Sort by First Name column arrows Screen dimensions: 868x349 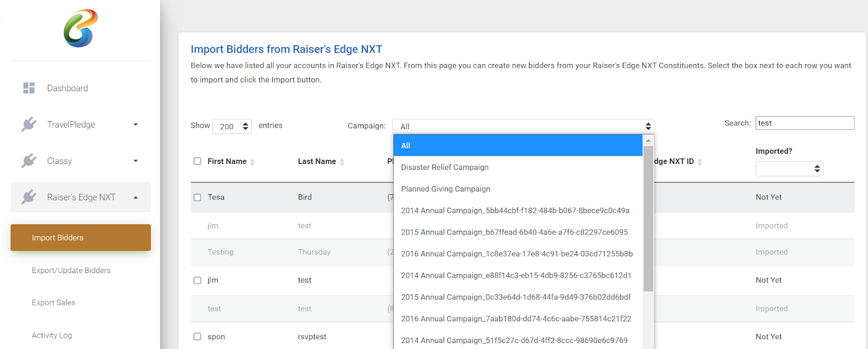click(x=252, y=162)
